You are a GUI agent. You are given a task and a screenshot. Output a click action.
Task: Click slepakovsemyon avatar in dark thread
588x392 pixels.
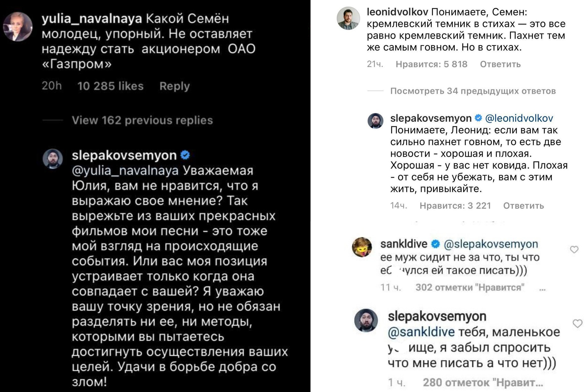pos(53,158)
